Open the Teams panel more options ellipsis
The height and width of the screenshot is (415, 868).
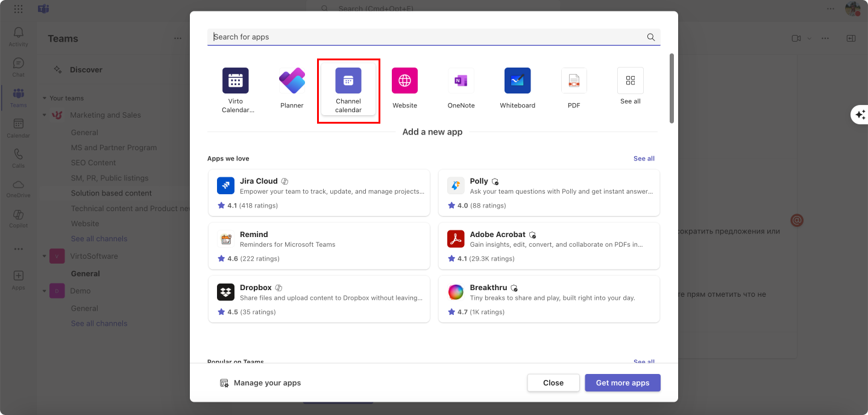[178, 38]
